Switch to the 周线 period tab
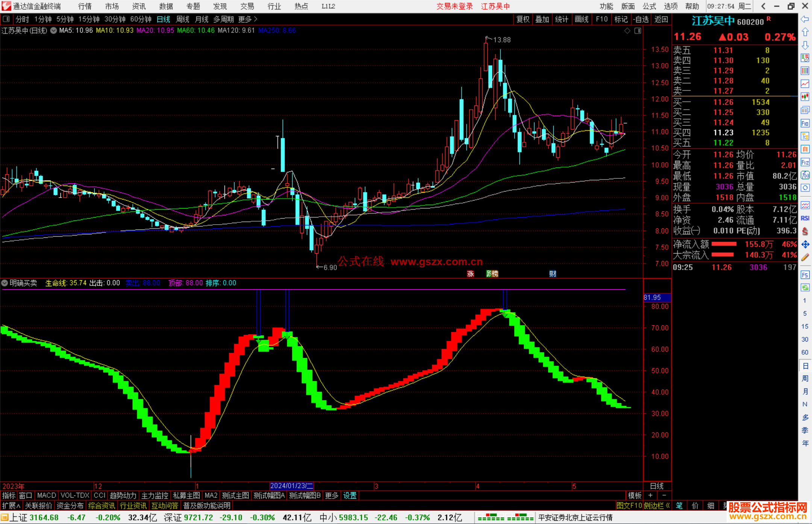This screenshot has height=524, width=812. [x=183, y=19]
